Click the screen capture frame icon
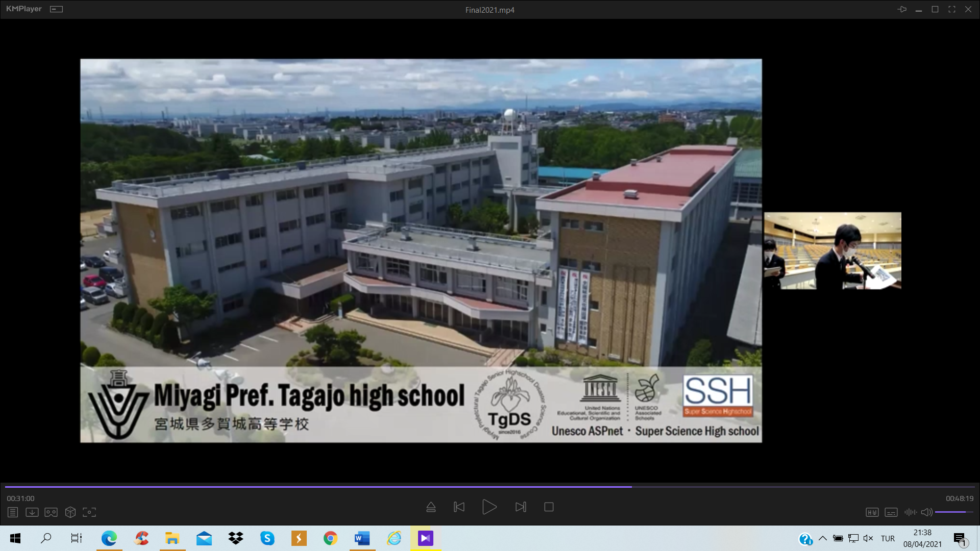Viewport: 980px width, 551px height. [x=89, y=512]
